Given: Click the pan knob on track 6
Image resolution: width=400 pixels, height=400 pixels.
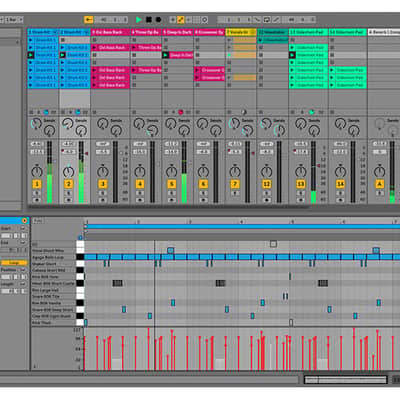Looking at the screenshot, I should (203, 171).
